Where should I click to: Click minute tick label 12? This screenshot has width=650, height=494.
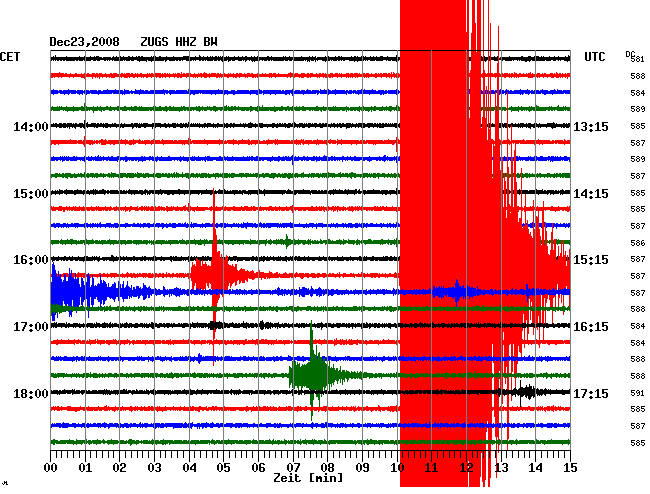click(x=466, y=468)
